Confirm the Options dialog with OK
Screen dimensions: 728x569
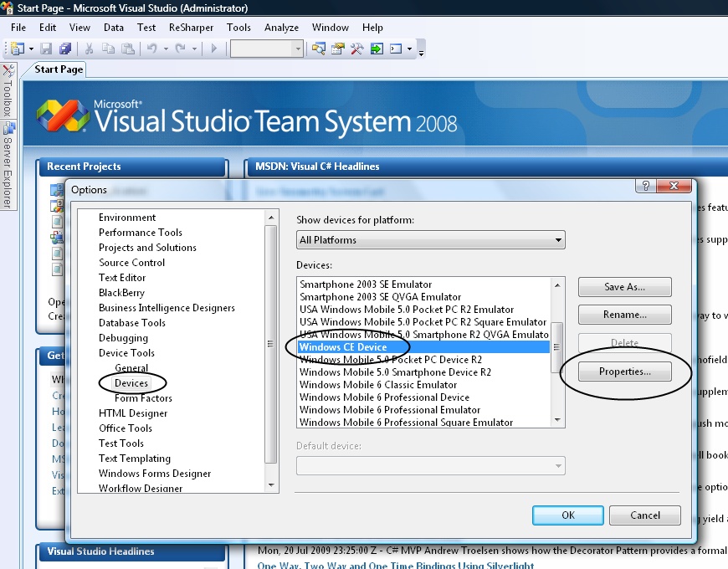tap(568, 515)
